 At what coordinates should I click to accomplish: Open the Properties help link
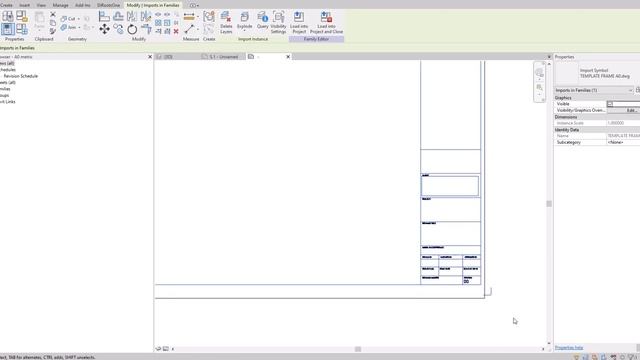pyautogui.click(x=569, y=348)
